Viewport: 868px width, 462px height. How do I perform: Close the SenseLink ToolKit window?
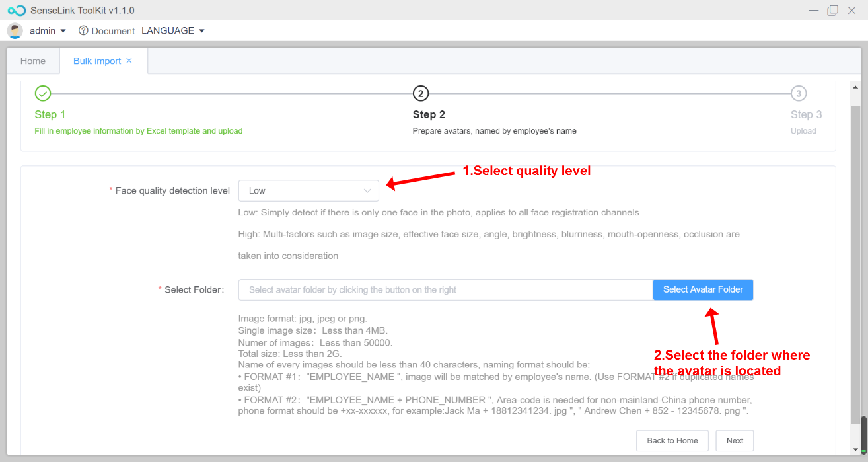point(851,10)
